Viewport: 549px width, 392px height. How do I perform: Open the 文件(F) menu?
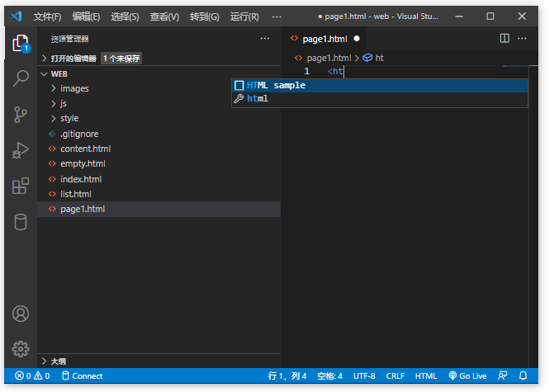pyautogui.click(x=47, y=17)
